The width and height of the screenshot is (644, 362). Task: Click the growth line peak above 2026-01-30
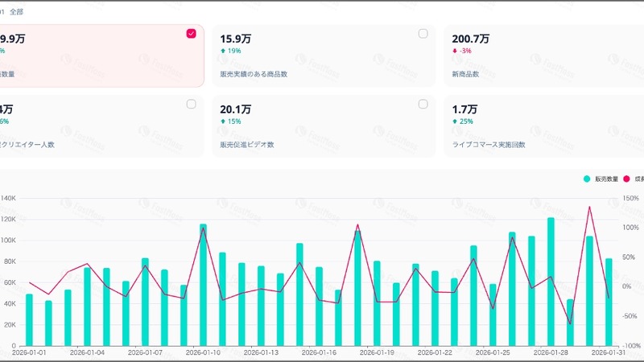click(x=589, y=207)
